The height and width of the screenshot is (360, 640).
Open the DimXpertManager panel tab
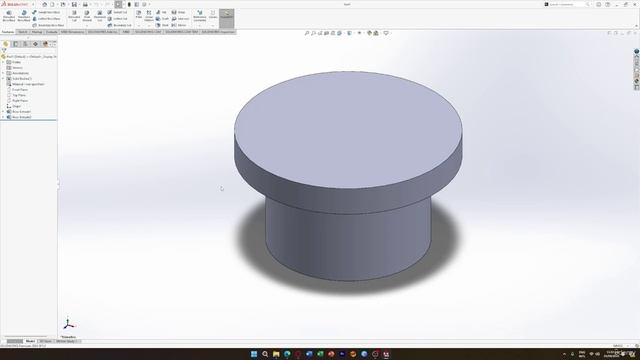[35, 44]
